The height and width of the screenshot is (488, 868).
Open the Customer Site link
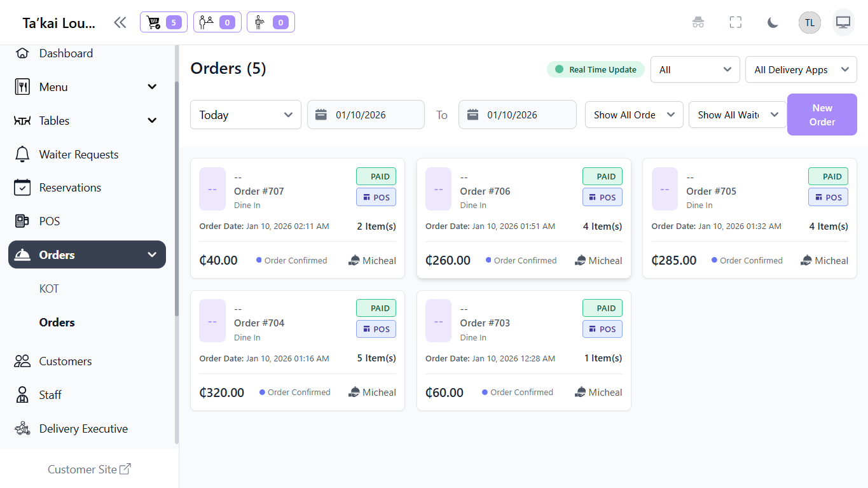89,470
